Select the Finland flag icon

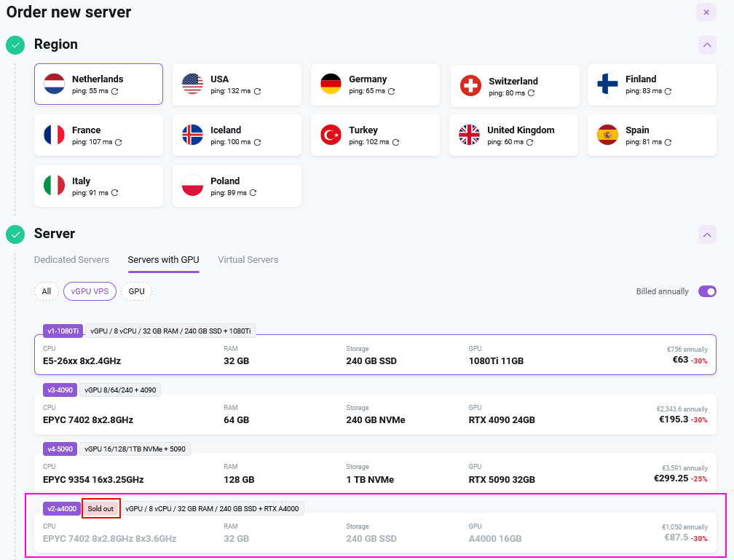point(607,84)
